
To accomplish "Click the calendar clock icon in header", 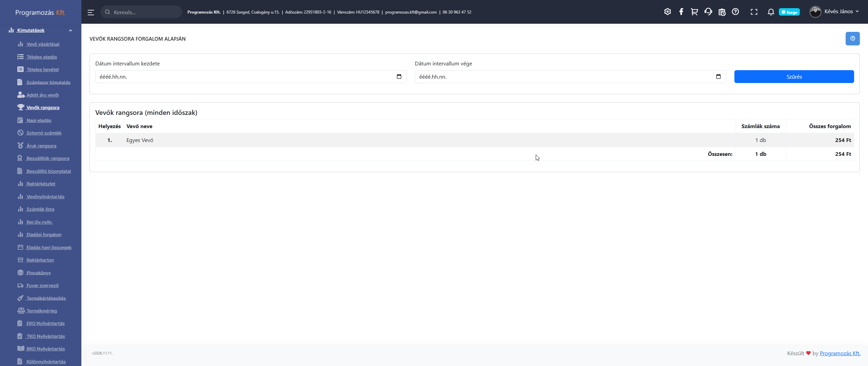I will pyautogui.click(x=722, y=12).
